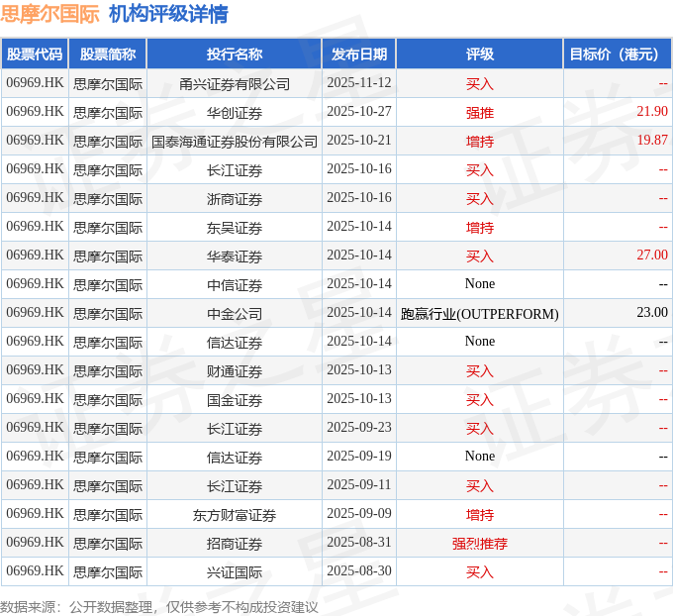Click the 思摩尔国际 title text

(x=49, y=14)
